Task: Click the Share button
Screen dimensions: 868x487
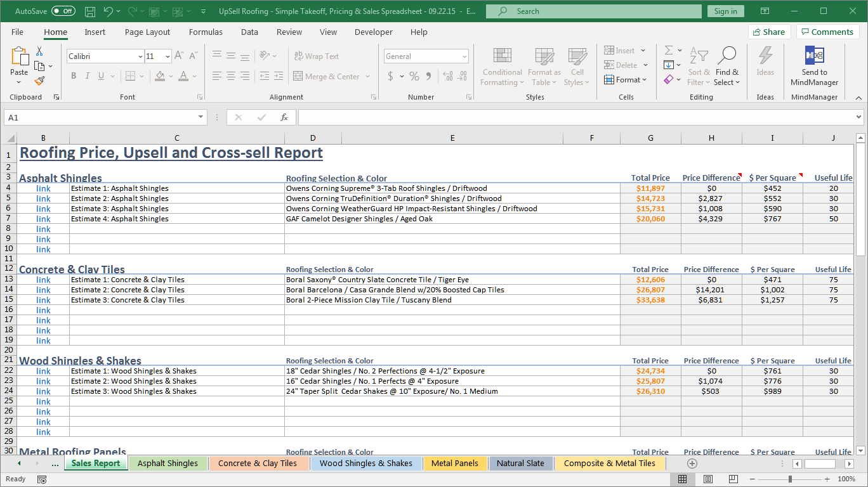Action: pyautogui.click(x=769, y=32)
